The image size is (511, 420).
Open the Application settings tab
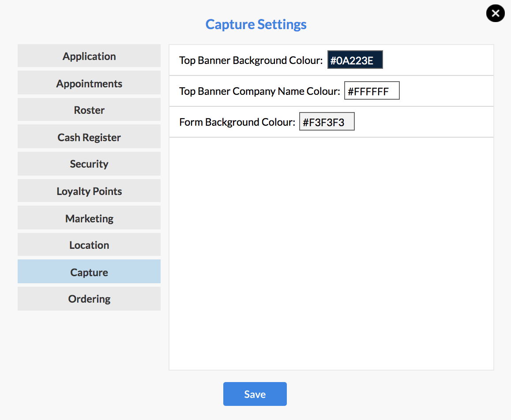(89, 56)
